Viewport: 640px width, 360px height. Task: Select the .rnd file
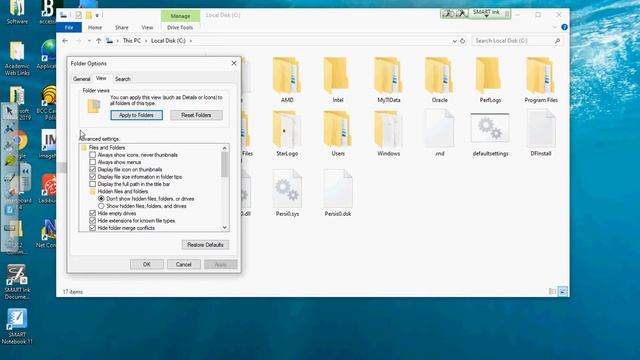(x=439, y=134)
